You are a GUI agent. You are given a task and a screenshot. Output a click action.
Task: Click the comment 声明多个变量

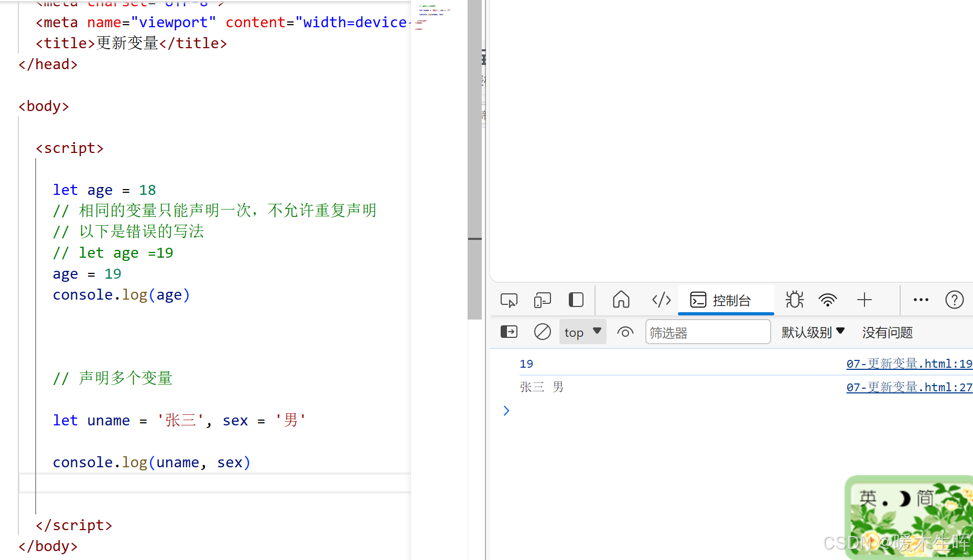click(113, 378)
